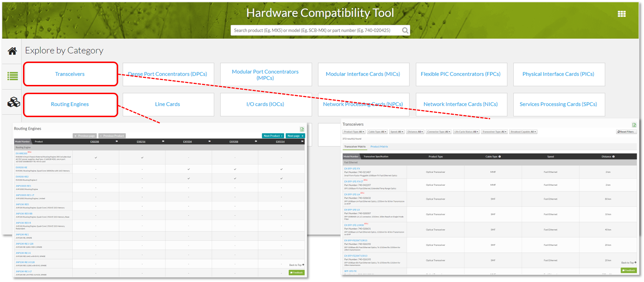644x282 pixels.
Task: Click the Next Product button
Action: pyautogui.click(x=273, y=136)
